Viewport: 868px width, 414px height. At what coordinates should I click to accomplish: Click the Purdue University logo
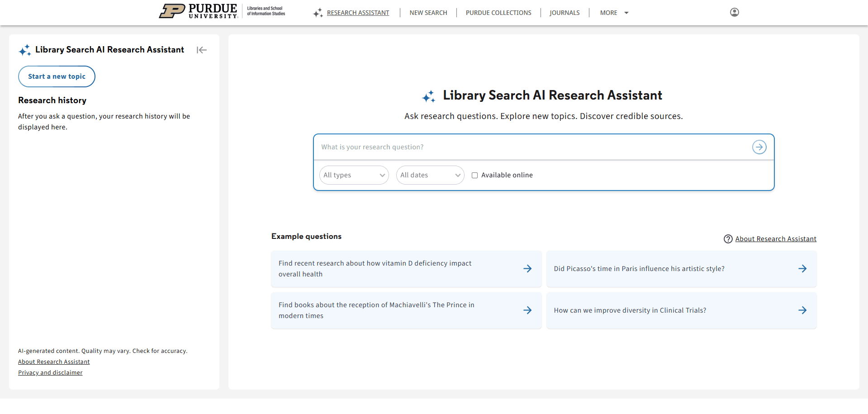pos(199,11)
